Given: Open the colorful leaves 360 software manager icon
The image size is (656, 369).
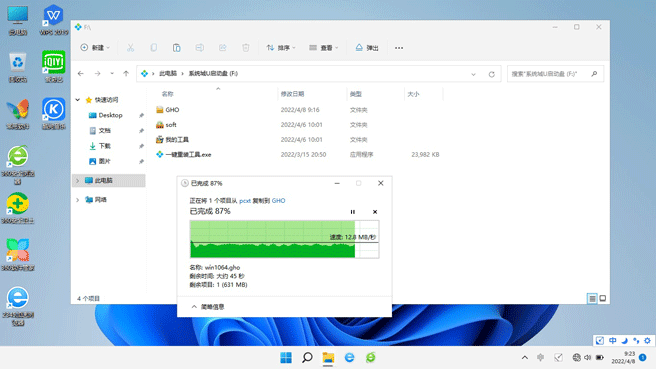Looking at the screenshot, I should click(x=18, y=255).
